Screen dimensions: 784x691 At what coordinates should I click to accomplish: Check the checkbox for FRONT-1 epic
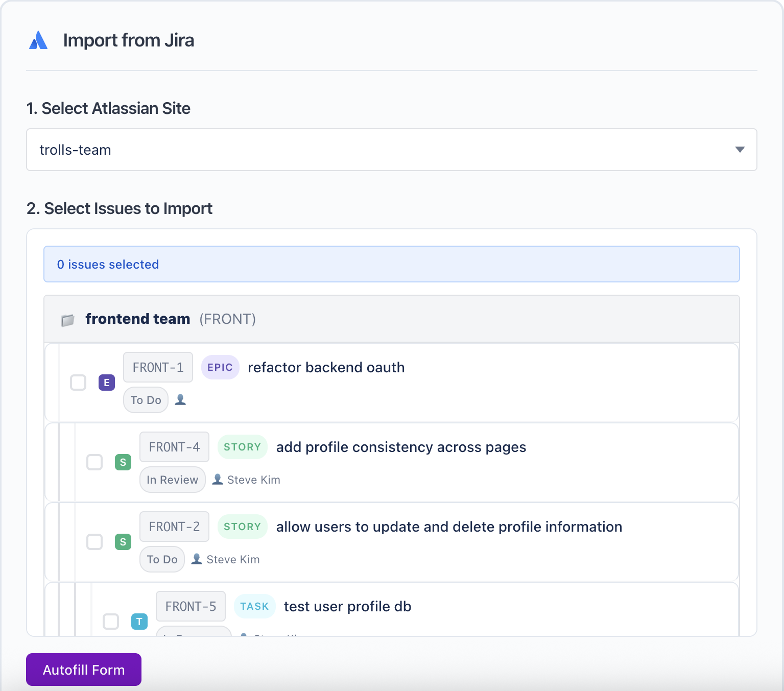click(78, 382)
